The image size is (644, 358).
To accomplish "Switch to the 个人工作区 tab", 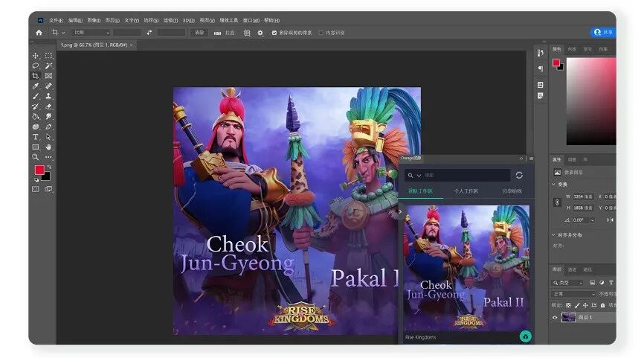I will (466, 191).
